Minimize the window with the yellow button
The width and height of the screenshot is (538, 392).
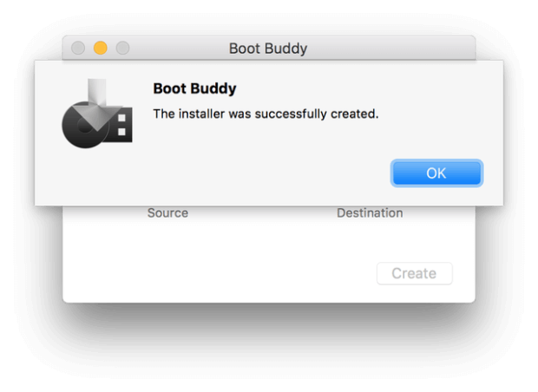(x=100, y=49)
